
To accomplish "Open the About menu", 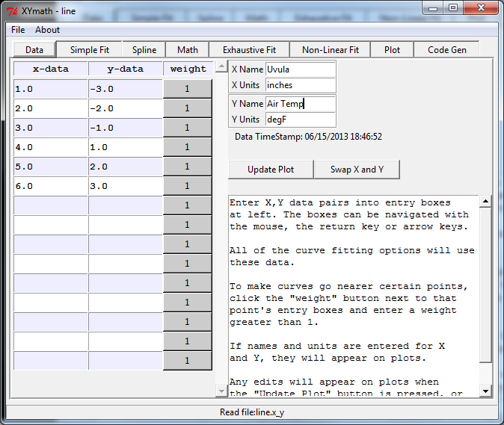I will (47, 30).
